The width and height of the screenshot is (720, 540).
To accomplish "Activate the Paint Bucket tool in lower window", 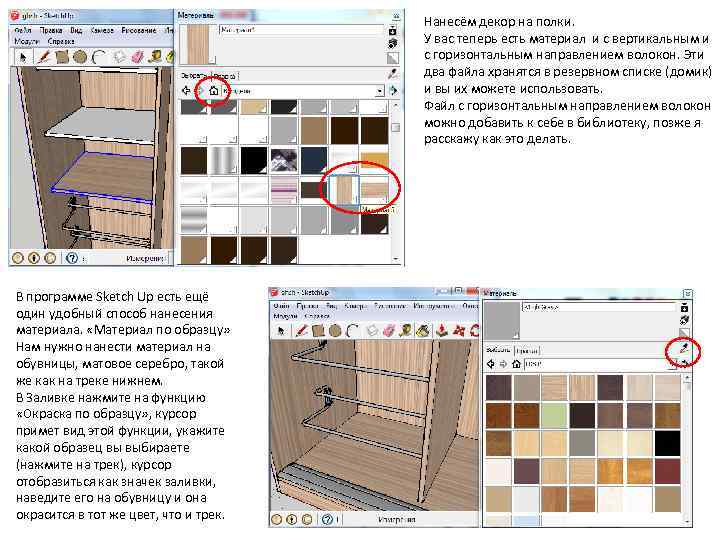I will coord(422,331).
